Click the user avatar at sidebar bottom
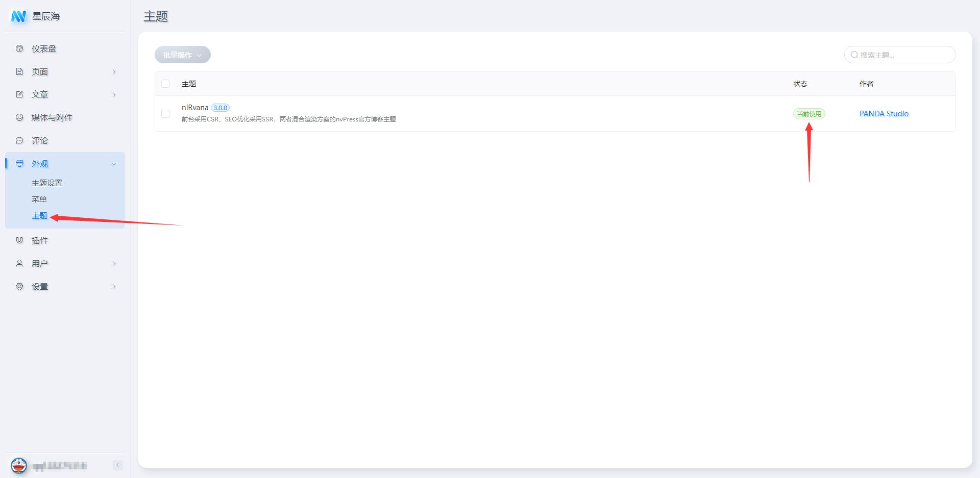 [19, 465]
